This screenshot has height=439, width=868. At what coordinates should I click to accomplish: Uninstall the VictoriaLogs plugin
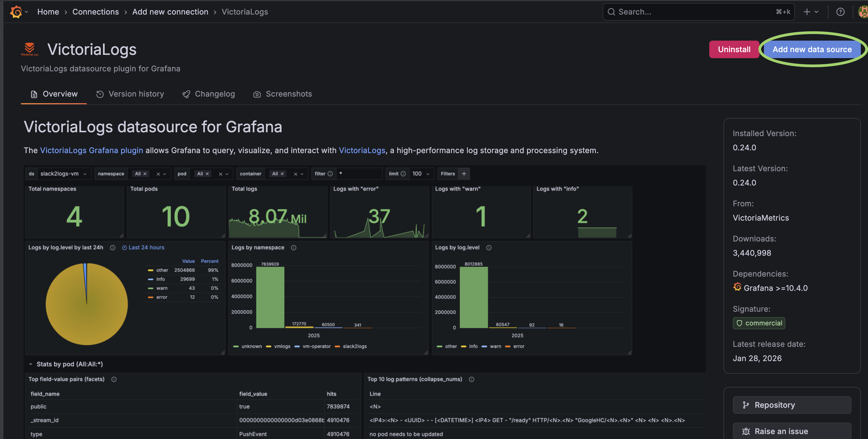coord(734,49)
